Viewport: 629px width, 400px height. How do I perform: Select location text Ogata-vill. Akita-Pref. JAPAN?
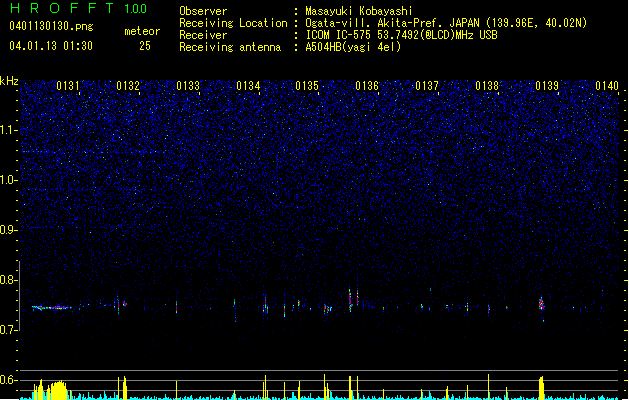click(392, 23)
